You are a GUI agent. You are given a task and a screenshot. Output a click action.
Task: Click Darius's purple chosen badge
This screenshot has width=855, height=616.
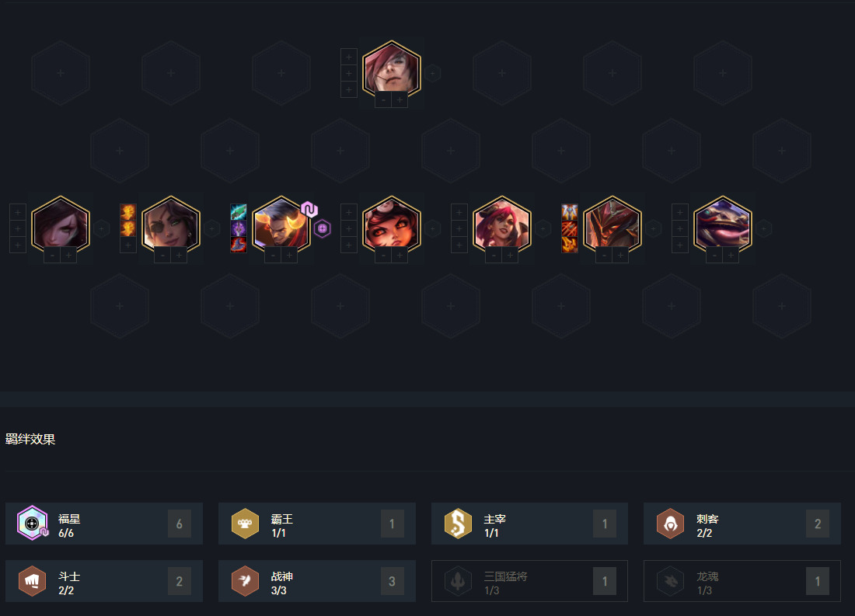(309, 209)
